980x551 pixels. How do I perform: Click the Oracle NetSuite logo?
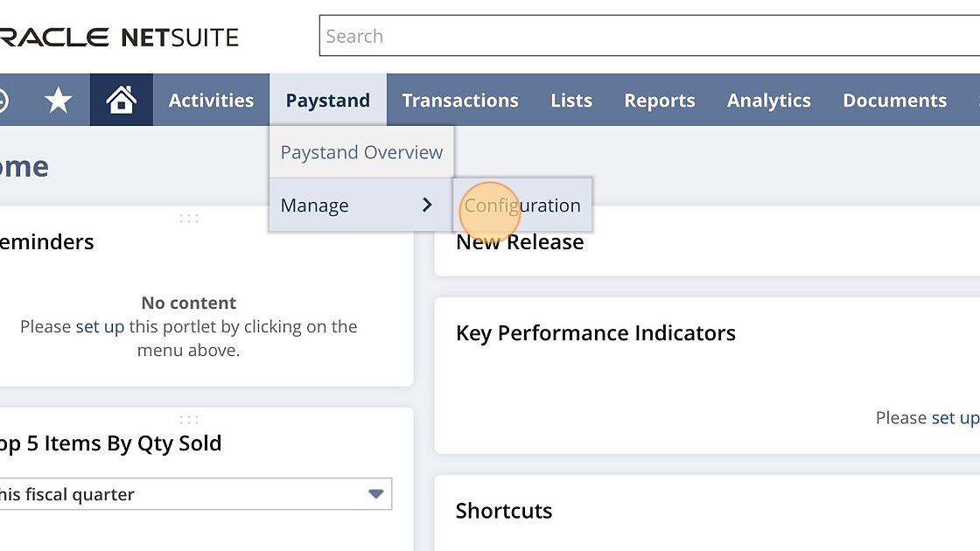tap(119, 38)
